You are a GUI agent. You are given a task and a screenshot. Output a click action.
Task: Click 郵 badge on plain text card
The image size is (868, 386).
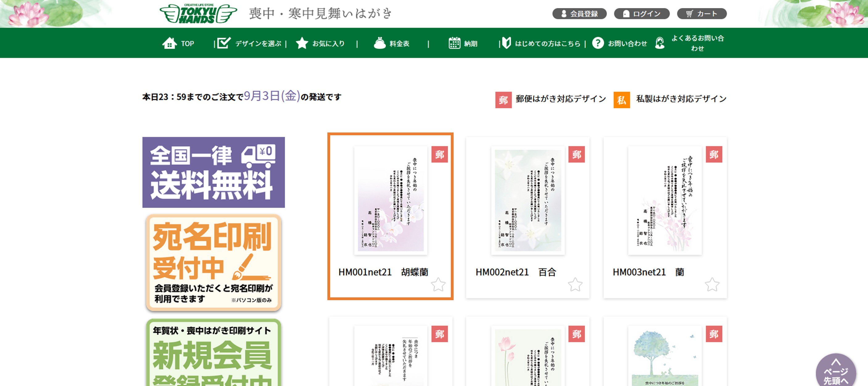coord(440,334)
